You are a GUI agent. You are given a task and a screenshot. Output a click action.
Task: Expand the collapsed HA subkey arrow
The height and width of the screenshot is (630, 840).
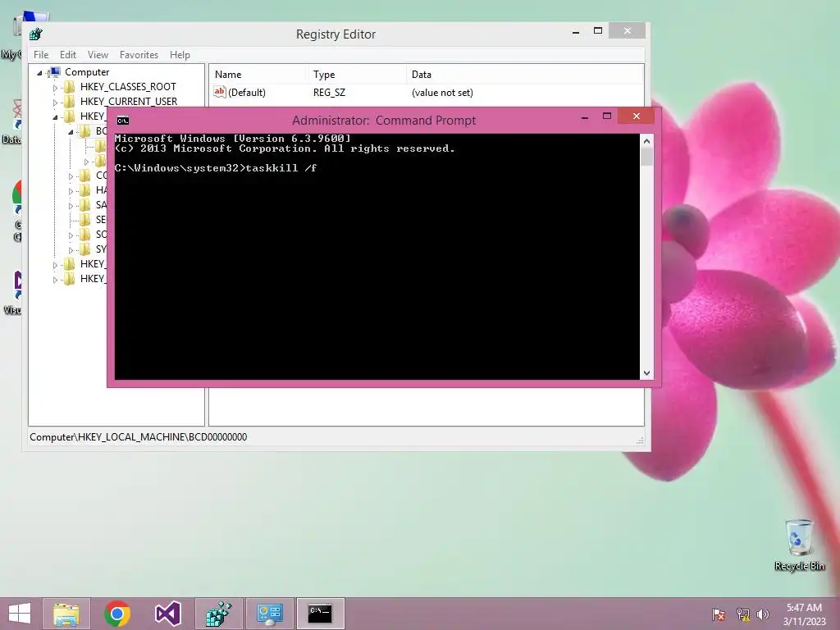tap(71, 190)
